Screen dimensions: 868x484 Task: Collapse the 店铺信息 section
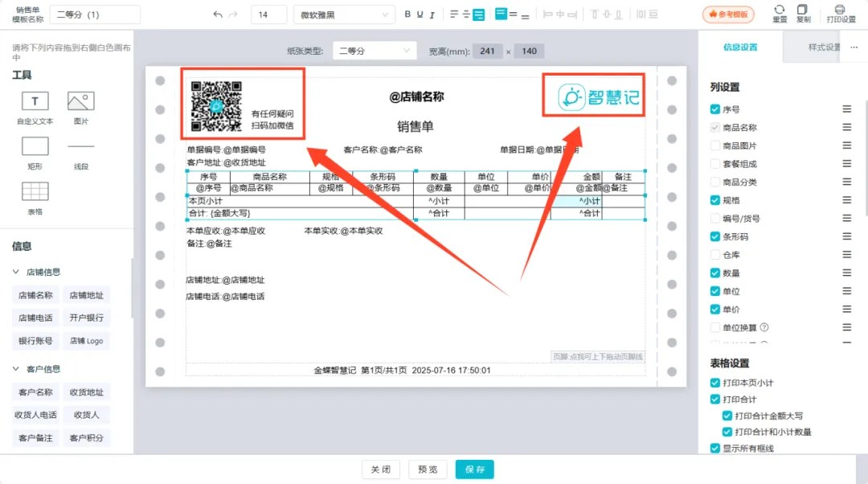coord(16,272)
